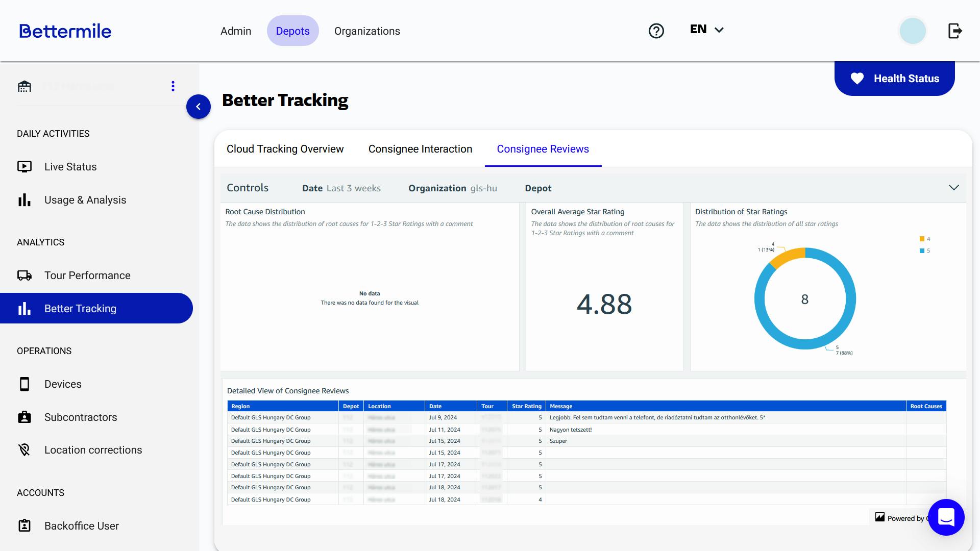980x551 pixels.
Task: Click the Live Status play icon
Action: (x=24, y=167)
